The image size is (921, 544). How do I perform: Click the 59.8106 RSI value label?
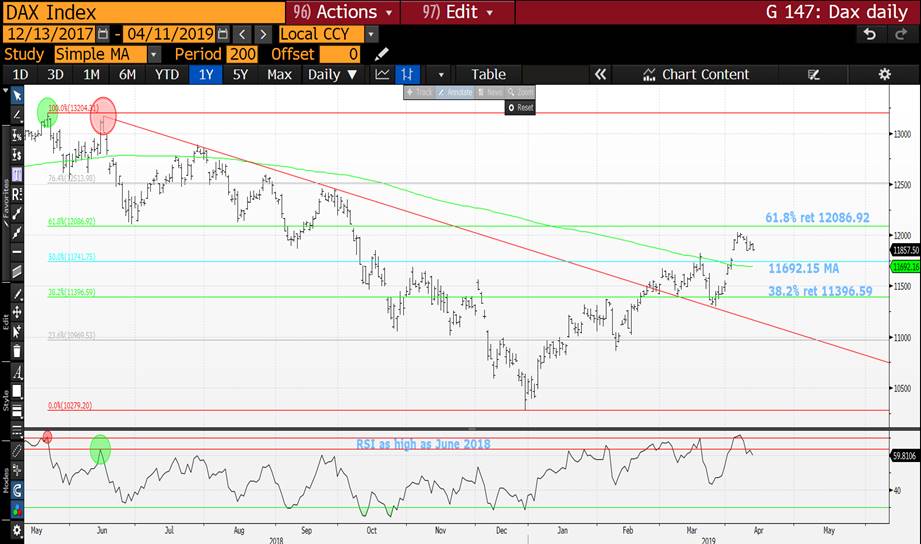coord(905,455)
